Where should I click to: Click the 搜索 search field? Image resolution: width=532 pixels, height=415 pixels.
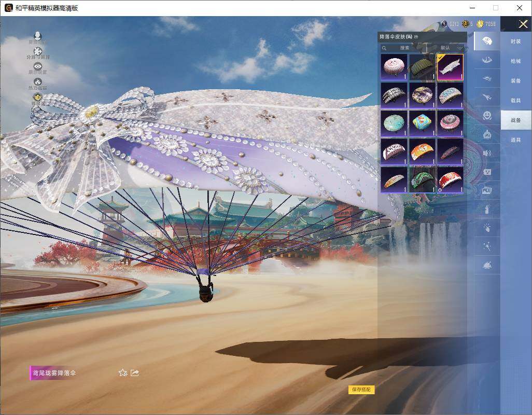404,48
